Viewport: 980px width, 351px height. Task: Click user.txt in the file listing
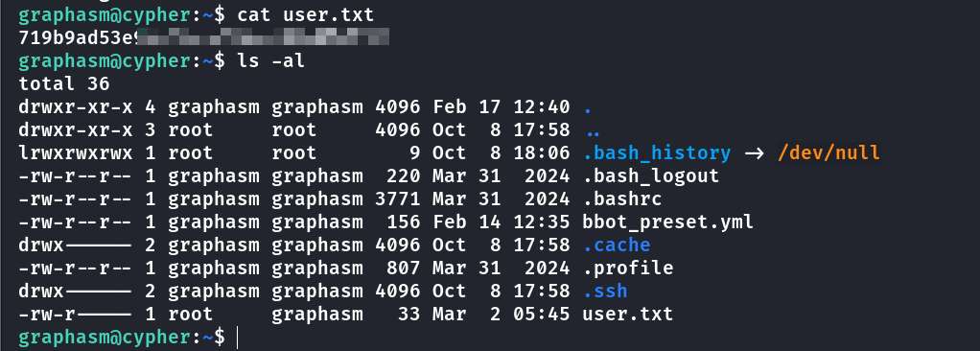[x=627, y=315]
